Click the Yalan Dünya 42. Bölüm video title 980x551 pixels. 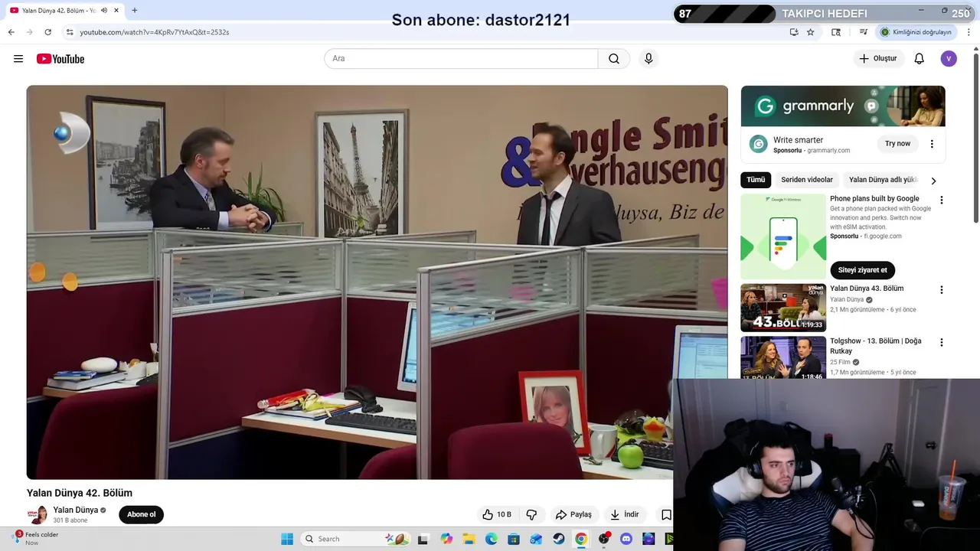click(80, 493)
